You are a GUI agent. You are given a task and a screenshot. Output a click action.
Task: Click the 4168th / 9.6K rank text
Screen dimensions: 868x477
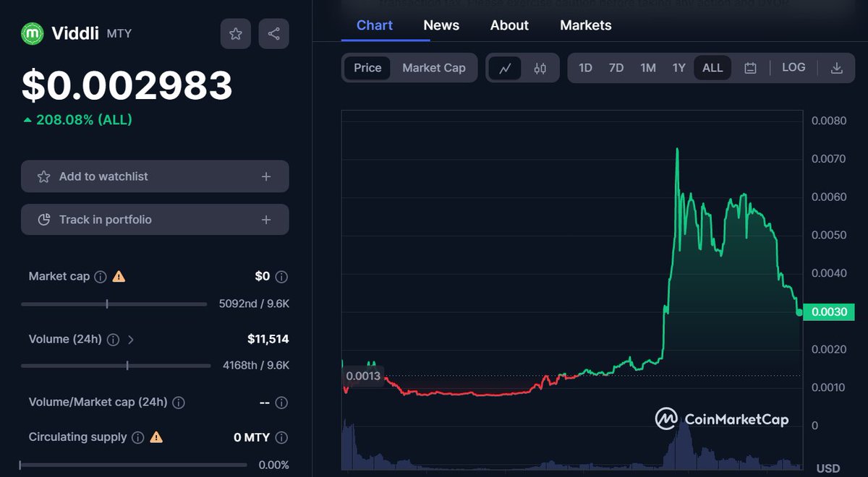click(256, 366)
